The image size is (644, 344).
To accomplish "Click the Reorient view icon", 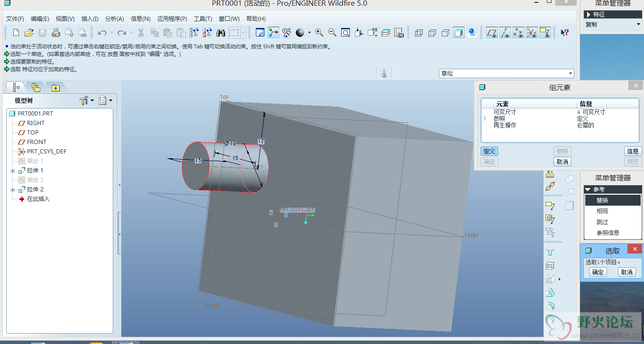I will pyautogui.click(x=359, y=33).
